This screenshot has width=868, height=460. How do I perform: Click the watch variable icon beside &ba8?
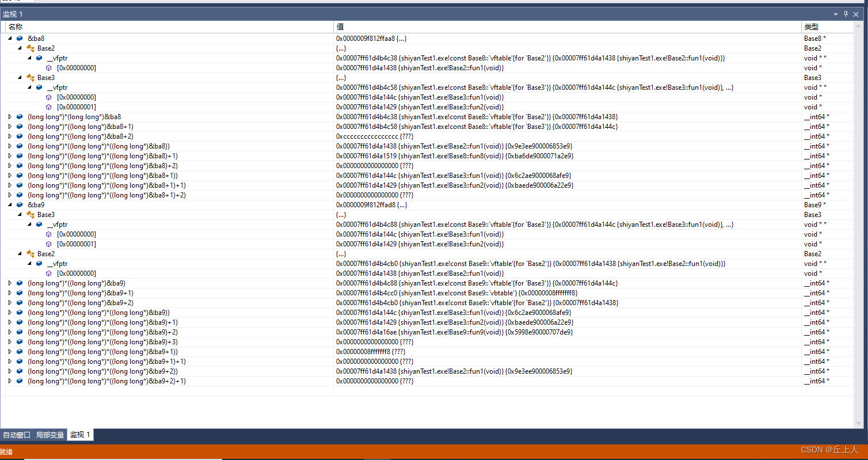19,38
